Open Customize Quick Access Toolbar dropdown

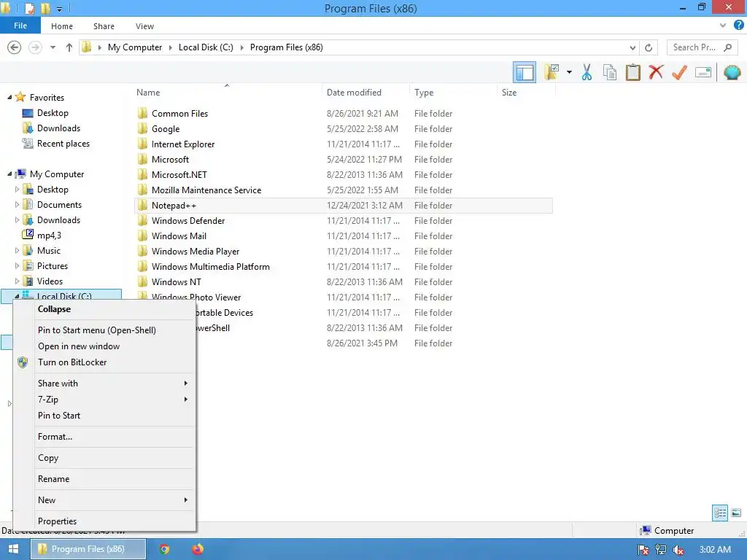click(59, 9)
